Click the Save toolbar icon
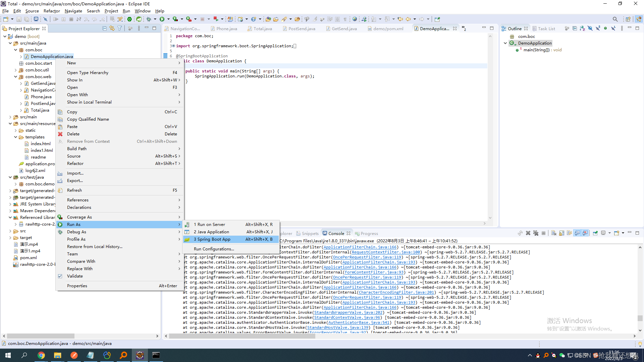The height and width of the screenshot is (362, 644). point(19,19)
